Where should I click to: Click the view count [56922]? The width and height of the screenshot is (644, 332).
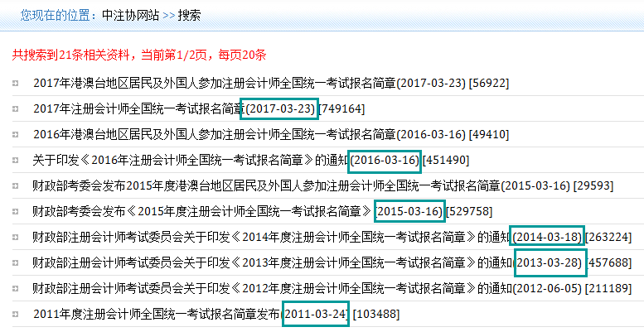click(x=489, y=84)
